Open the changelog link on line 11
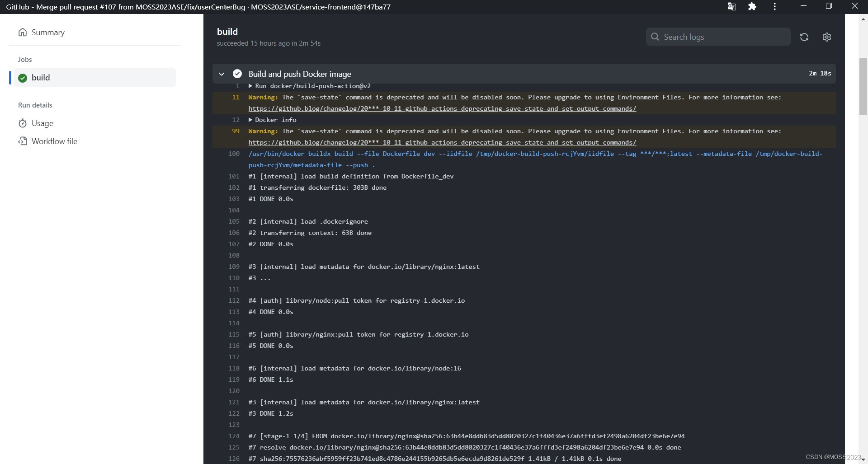868x464 pixels. click(x=442, y=108)
